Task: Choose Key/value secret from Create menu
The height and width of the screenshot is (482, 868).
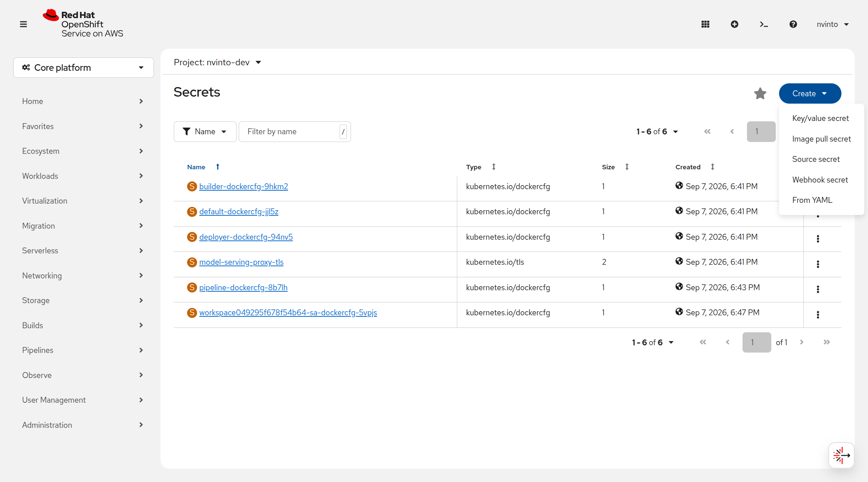Action: pyautogui.click(x=821, y=118)
